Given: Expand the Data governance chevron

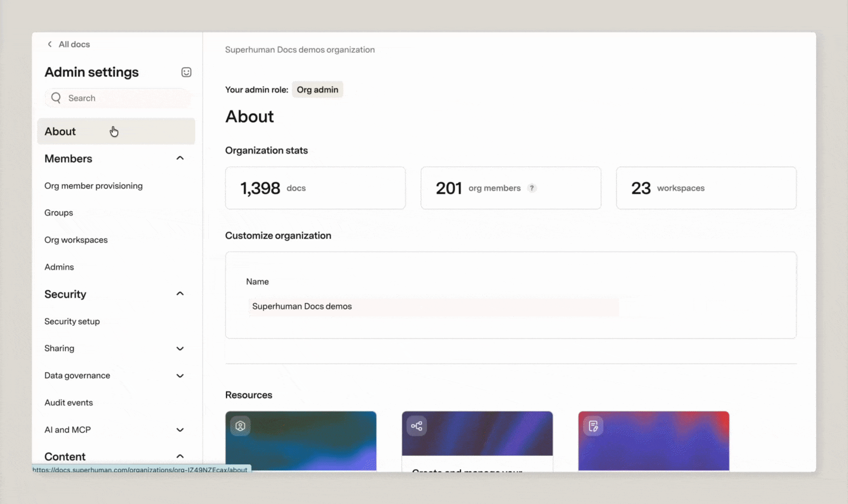Looking at the screenshot, I should tap(180, 375).
